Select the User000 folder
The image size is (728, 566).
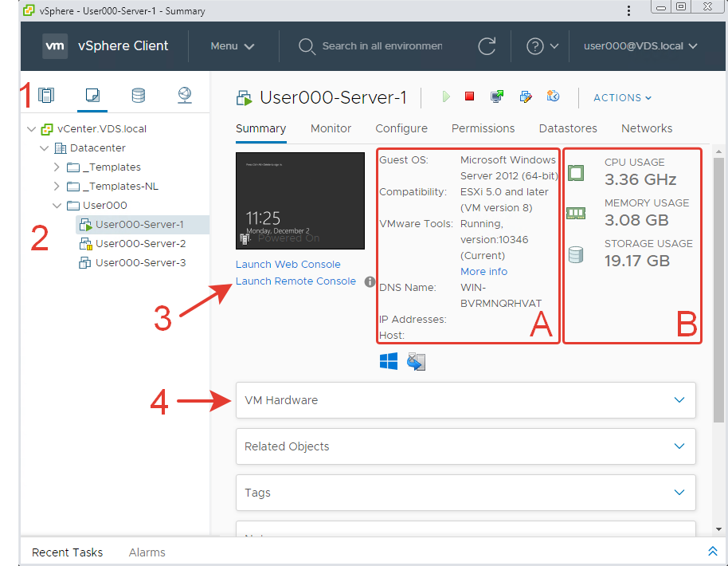click(105, 206)
